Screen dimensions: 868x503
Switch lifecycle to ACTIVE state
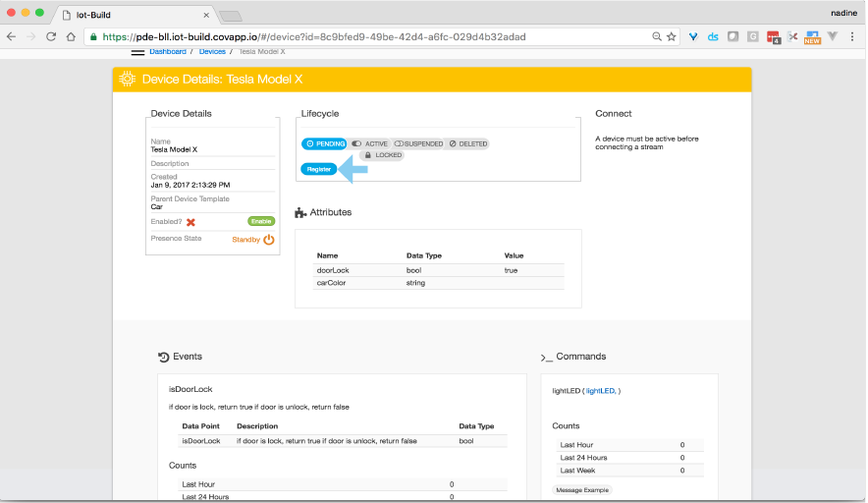[370, 143]
